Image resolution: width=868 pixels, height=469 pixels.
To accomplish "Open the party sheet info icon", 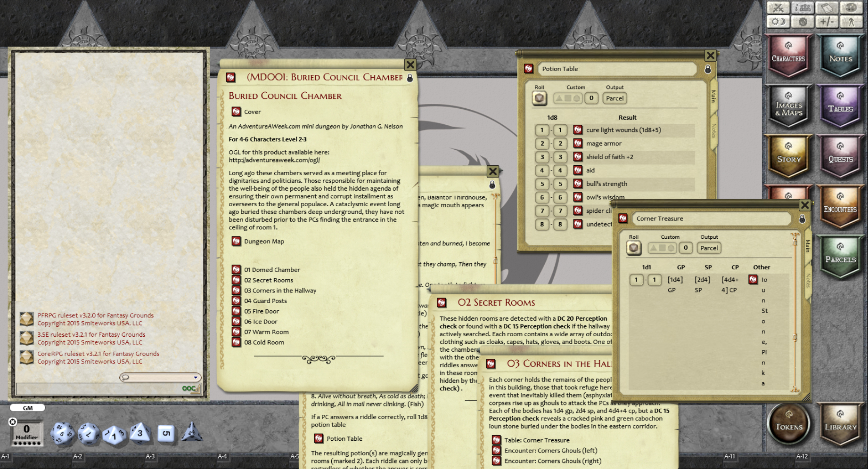I will tap(802, 8).
